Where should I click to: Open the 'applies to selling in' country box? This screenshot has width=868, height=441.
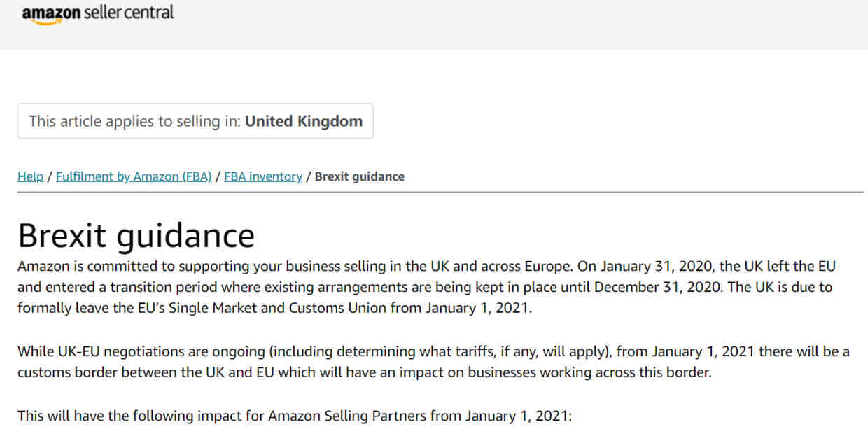coord(195,121)
